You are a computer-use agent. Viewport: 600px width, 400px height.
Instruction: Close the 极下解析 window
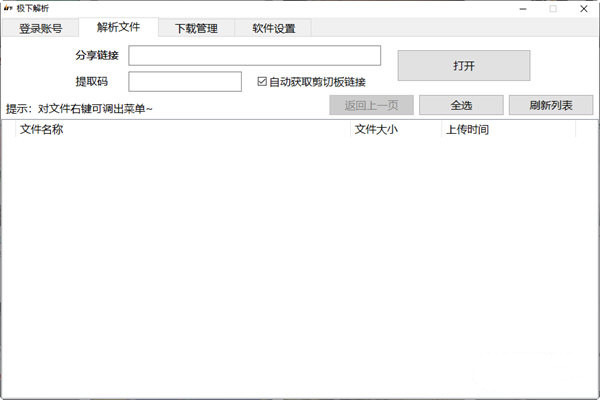(x=584, y=9)
